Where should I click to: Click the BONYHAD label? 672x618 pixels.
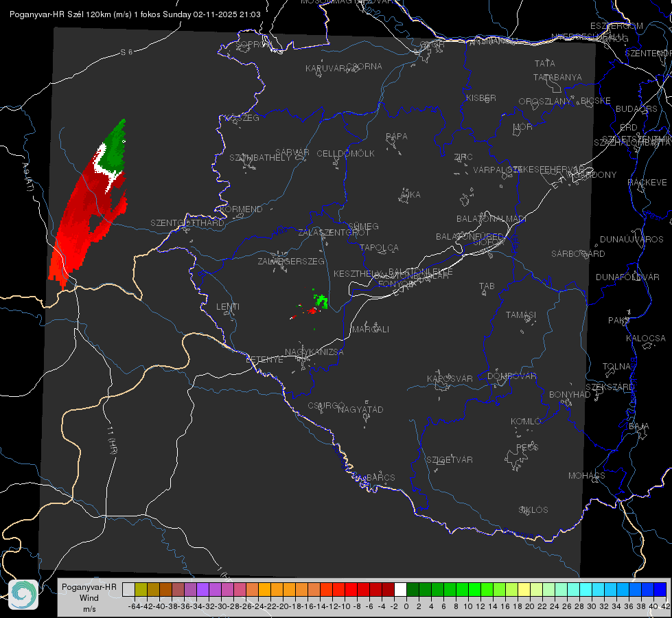[x=570, y=395]
